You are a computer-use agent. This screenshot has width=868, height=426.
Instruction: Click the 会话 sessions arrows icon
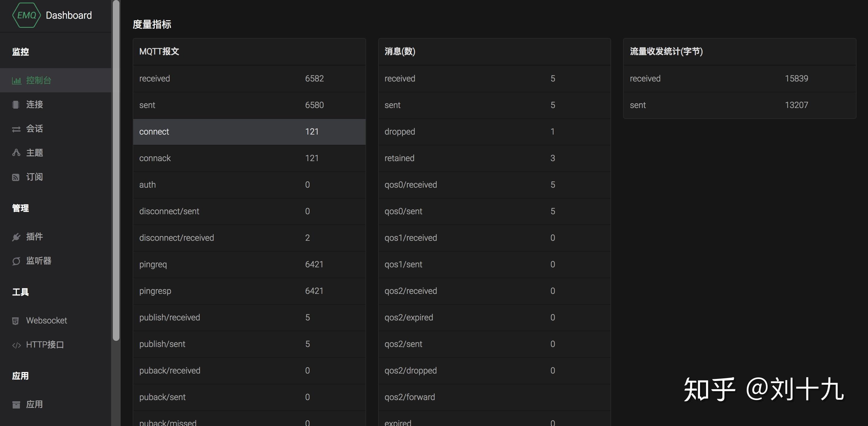(x=16, y=129)
